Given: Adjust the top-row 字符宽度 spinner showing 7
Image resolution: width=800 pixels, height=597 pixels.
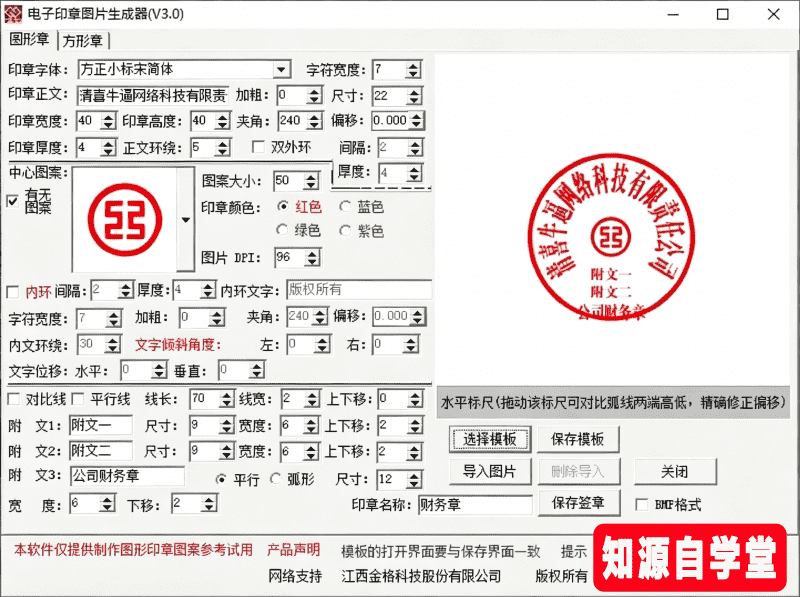Looking at the screenshot, I should click(413, 69).
